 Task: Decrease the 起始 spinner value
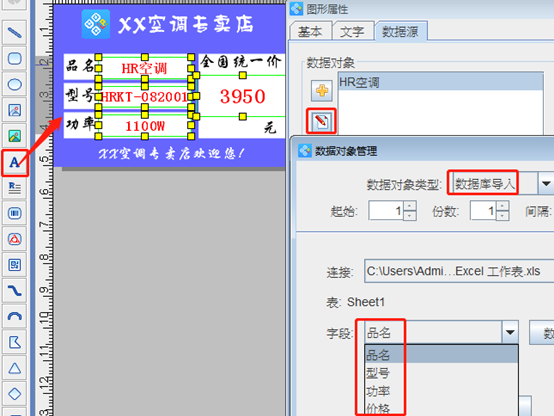[410, 216]
